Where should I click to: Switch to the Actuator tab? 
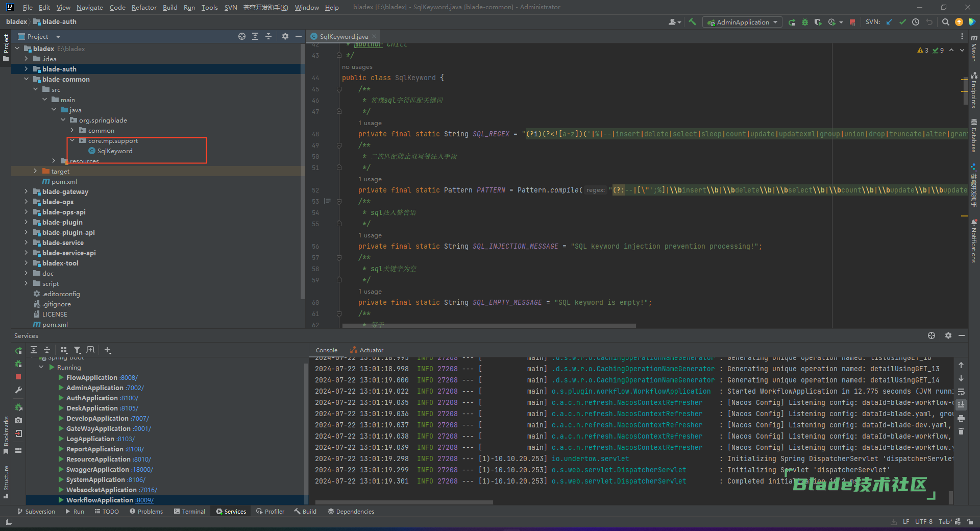(x=367, y=350)
